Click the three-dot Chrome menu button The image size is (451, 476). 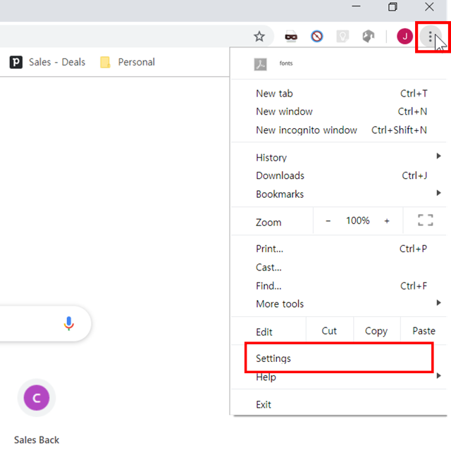[x=431, y=37]
